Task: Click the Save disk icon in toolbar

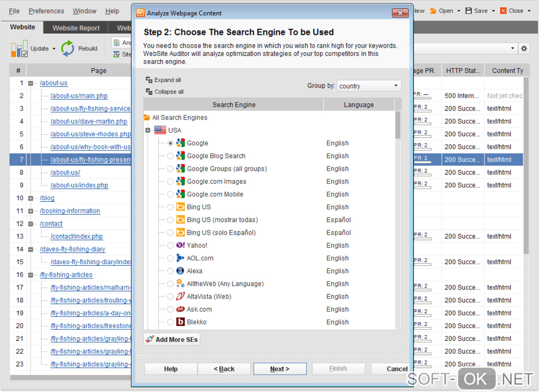Action: [x=469, y=11]
